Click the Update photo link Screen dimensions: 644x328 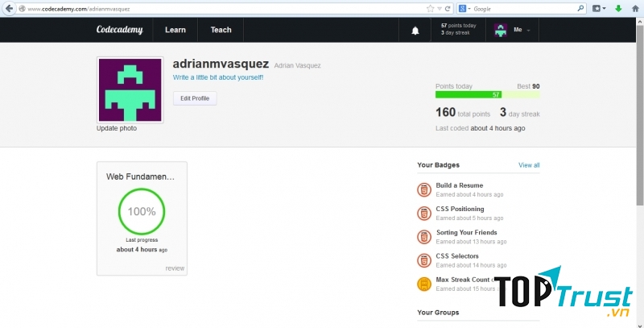click(x=117, y=128)
